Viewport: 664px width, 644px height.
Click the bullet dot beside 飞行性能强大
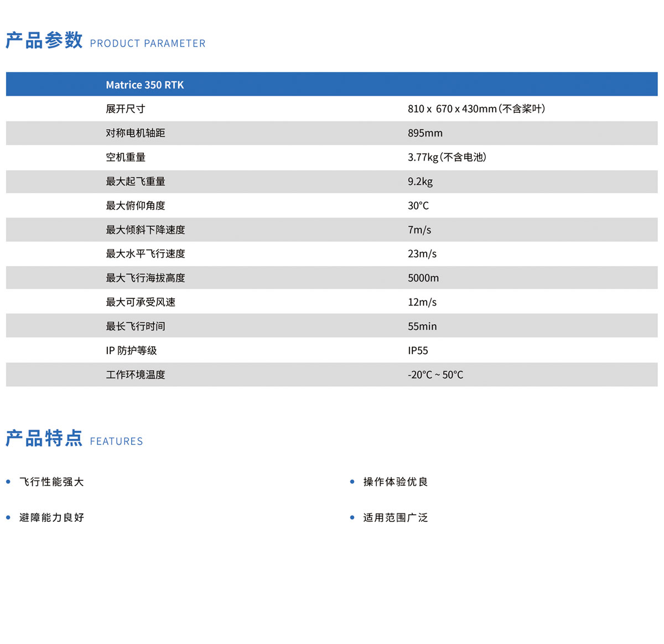tap(8, 482)
